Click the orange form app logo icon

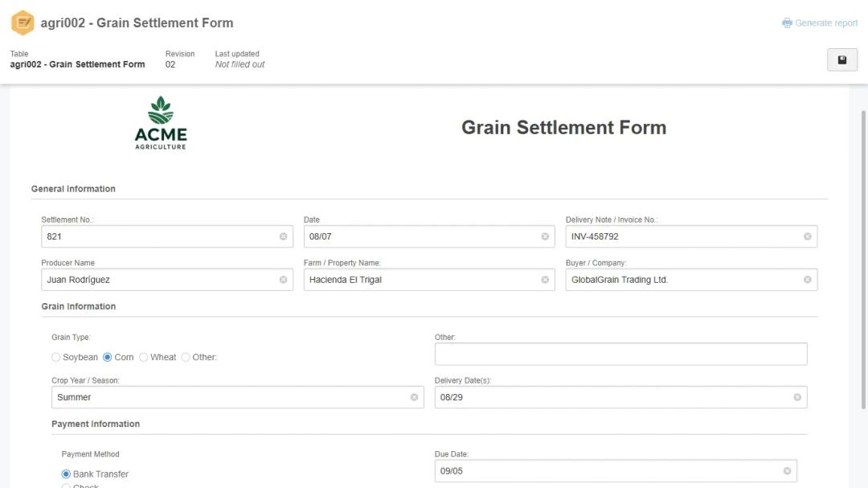[x=23, y=23]
